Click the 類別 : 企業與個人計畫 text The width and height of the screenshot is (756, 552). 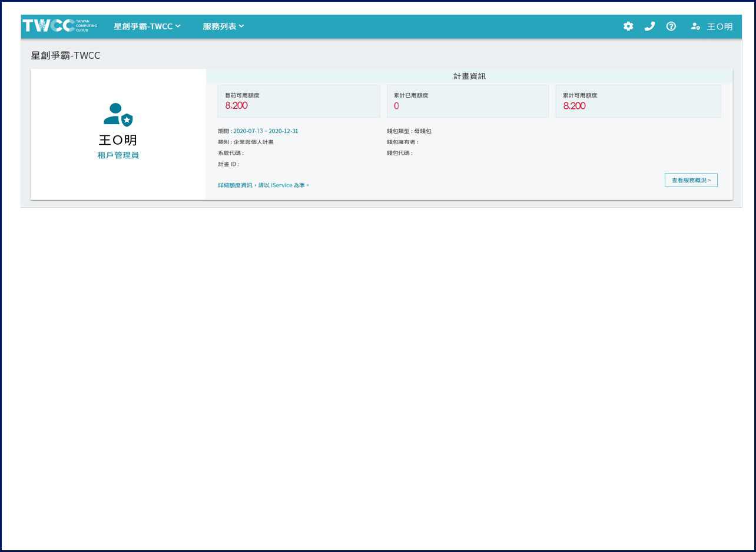click(x=246, y=142)
